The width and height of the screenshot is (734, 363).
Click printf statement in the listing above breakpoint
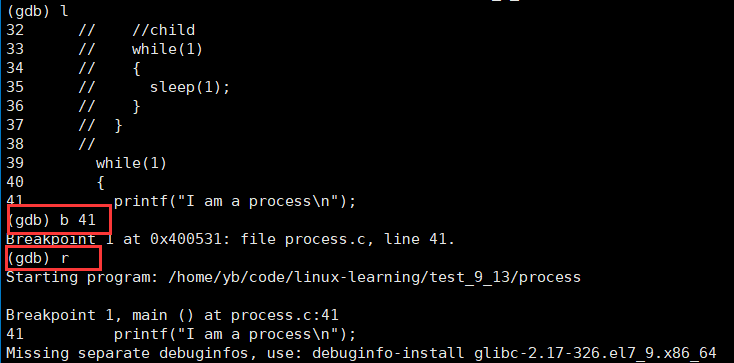click(235, 201)
